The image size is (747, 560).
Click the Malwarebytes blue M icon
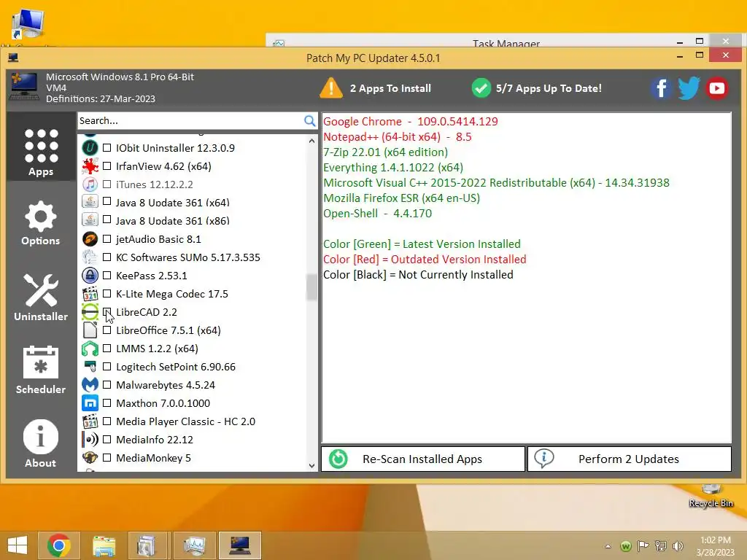click(90, 385)
